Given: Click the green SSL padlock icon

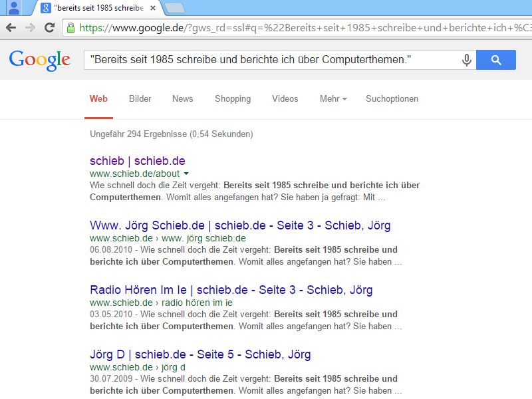Looking at the screenshot, I should (70, 28).
